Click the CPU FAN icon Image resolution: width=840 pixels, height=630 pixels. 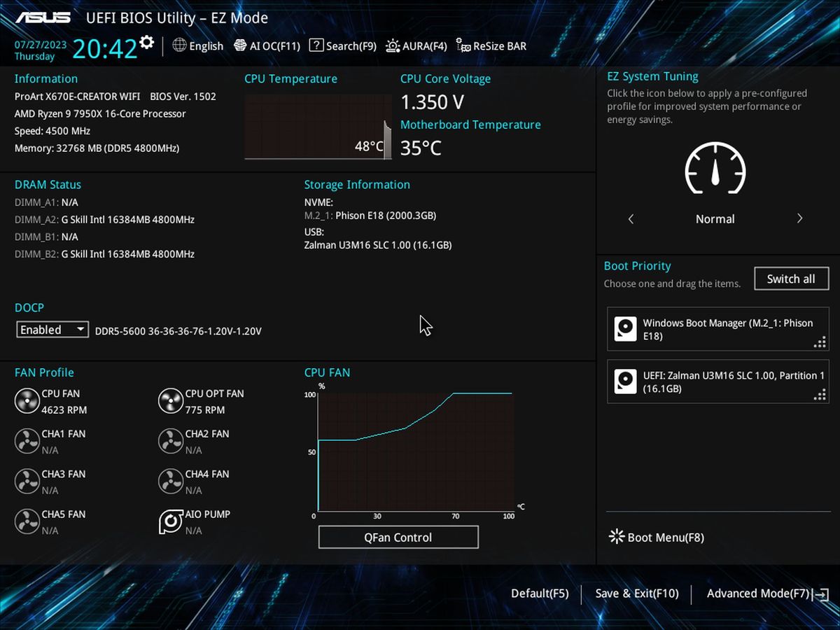tap(27, 401)
